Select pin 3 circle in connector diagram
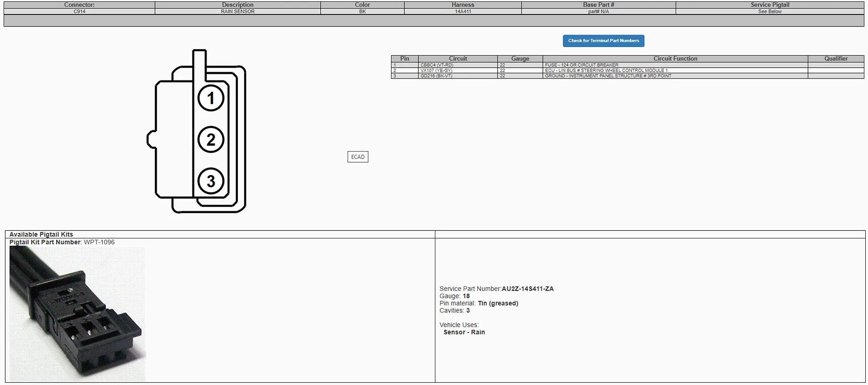868x385 pixels. click(x=211, y=181)
